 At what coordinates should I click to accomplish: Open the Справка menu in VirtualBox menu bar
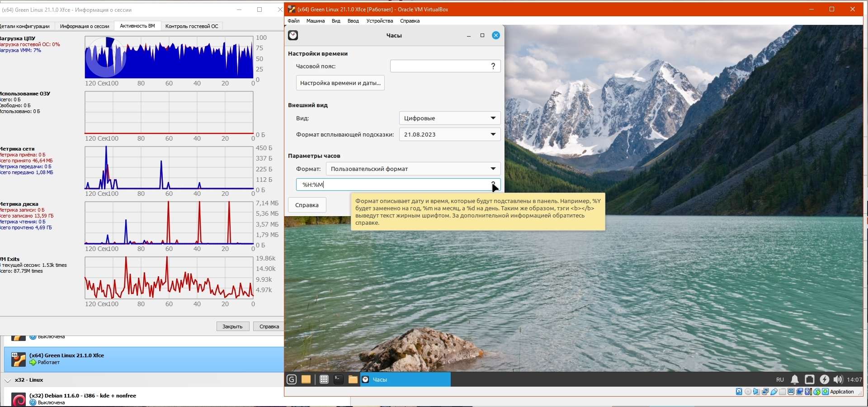pyautogui.click(x=410, y=21)
